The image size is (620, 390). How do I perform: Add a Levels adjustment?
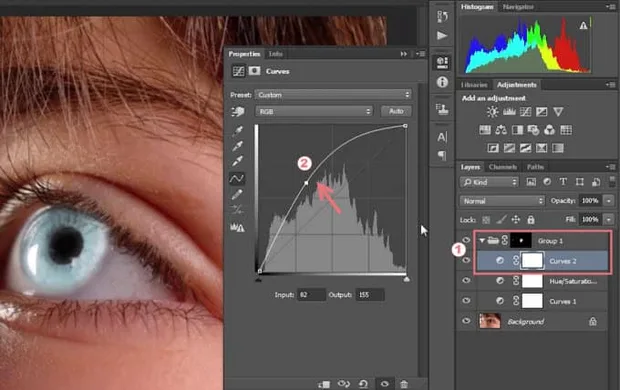pos(509,112)
